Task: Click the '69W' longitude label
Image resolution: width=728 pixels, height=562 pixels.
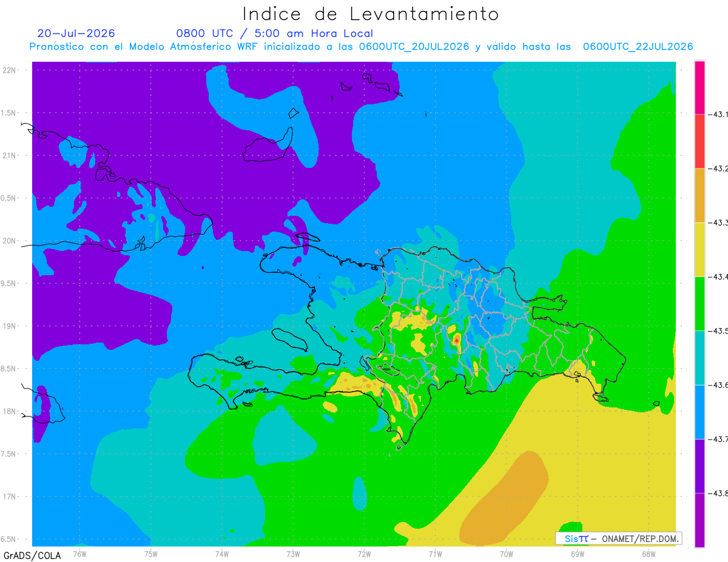Action: 577,553
